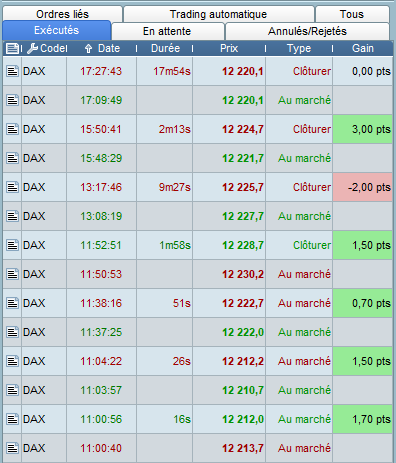Click the price 12 225,7
396x463 pixels.
pyautogui.click(x=243, y=187)
